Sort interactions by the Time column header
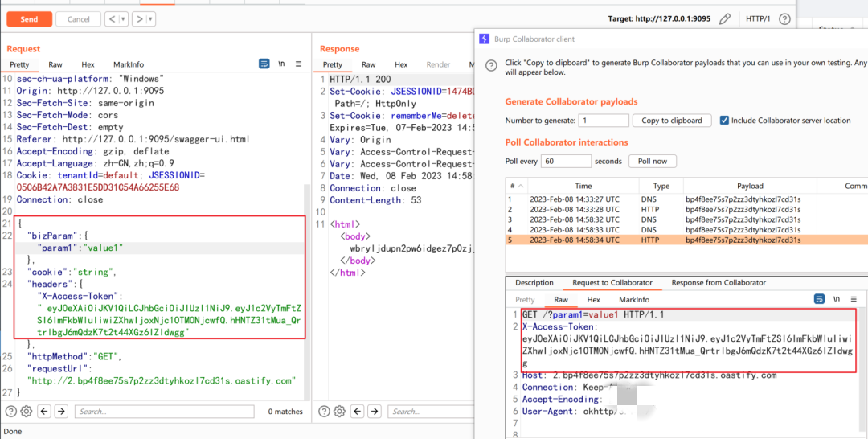 point(583,186)
